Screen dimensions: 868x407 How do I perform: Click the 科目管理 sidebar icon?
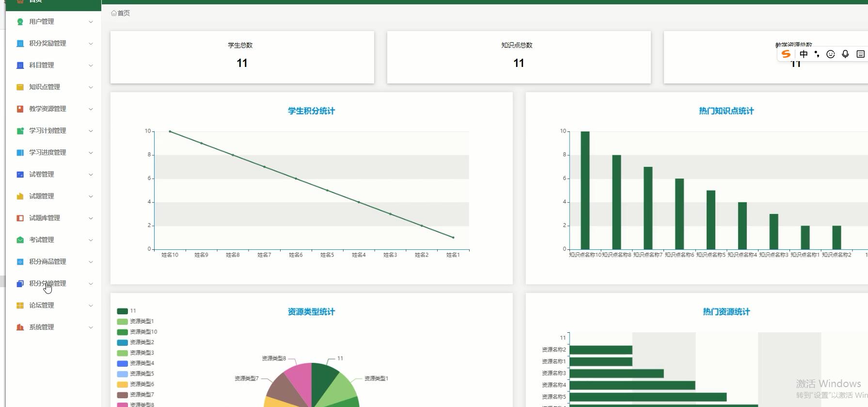pyautogui.click(x=20, y=65)
